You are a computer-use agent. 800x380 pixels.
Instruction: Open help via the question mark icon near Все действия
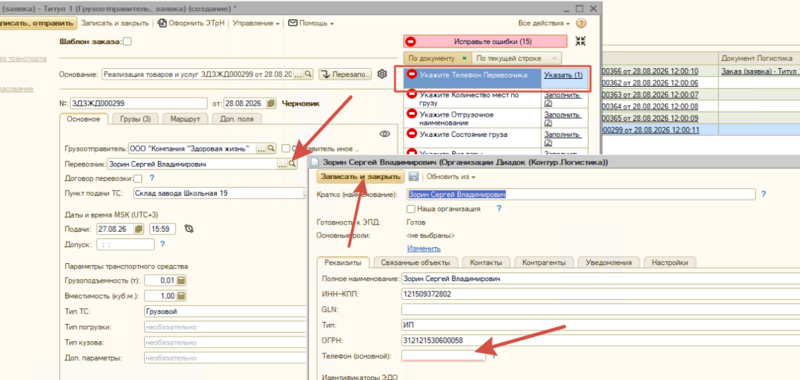pyautogui.click(x=581, y=23)
